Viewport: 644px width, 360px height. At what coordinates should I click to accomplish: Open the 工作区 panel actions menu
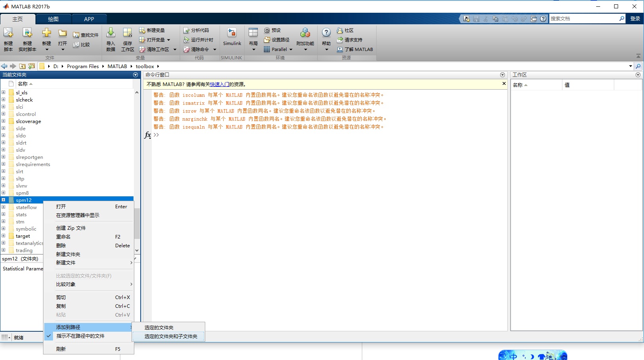click(x=638, y=75)
